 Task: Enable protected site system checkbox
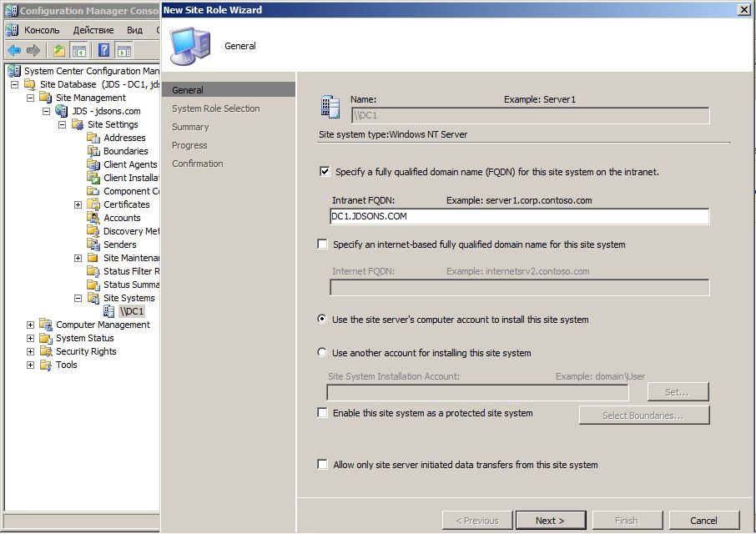pyautogui.click(x=323, y=412)
